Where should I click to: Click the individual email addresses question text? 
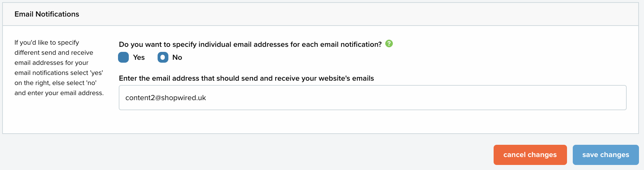[250, 44]
